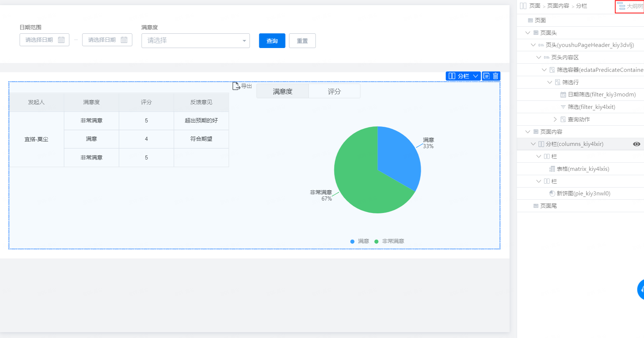This screenshot has width=644, height=338.
Task: Click the calendar icon in the second date field
Action: [124, 40]
